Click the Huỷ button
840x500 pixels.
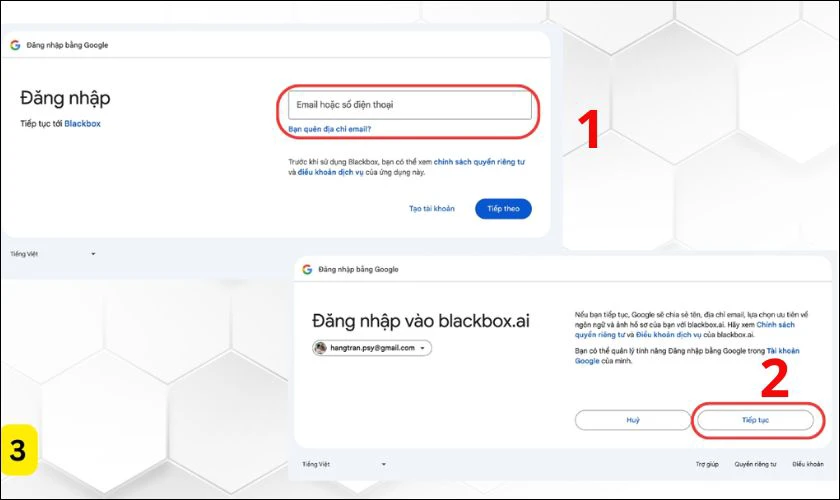point(633,420)
